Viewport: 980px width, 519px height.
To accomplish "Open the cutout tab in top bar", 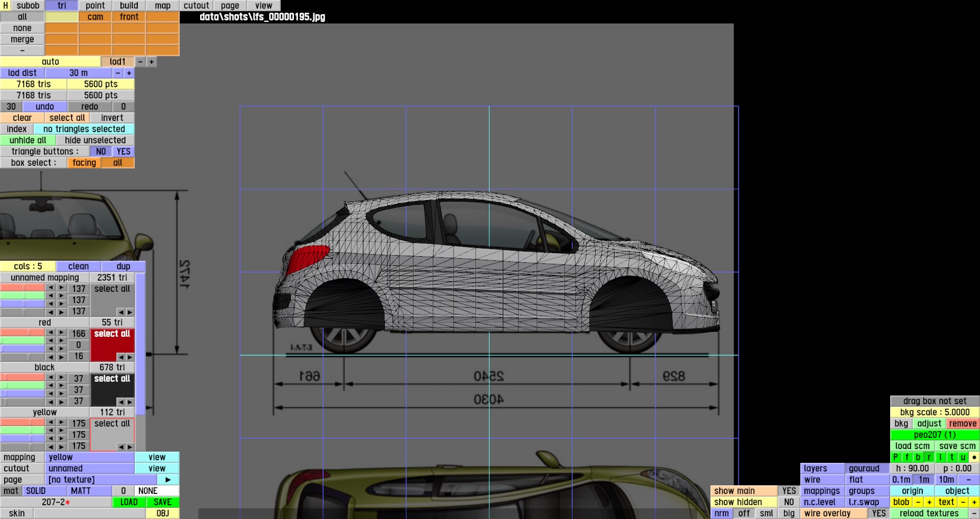I will [x=197, y=6].
